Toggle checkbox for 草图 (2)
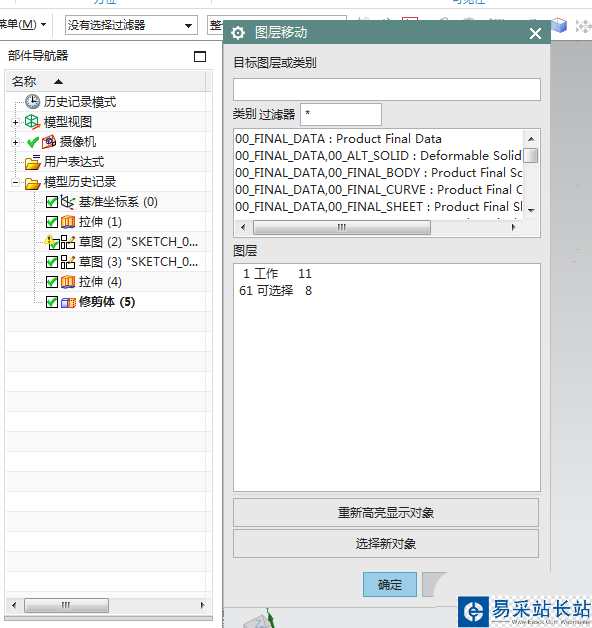 [52, 242]
